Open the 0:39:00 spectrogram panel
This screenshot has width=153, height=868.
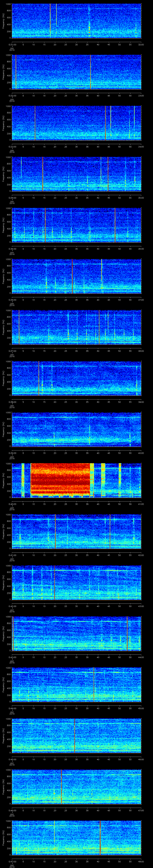[76, 429]
